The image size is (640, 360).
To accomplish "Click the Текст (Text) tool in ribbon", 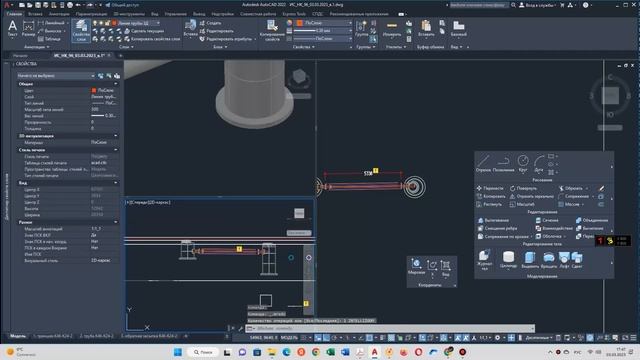I will 12,29.
